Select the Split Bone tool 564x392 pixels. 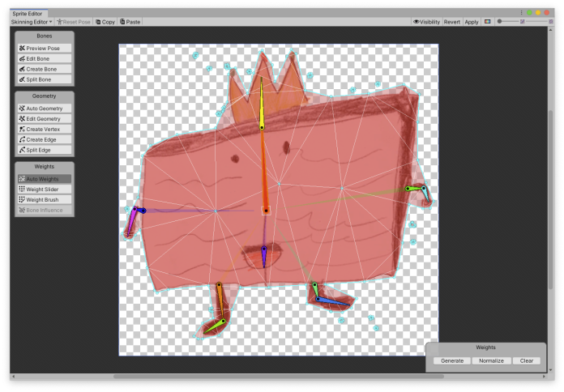pyautogui.click(x=45, y=80)
